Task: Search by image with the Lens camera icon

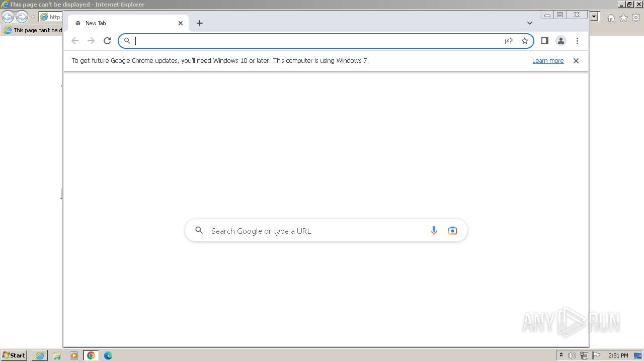Action: (x=452, y=231)
